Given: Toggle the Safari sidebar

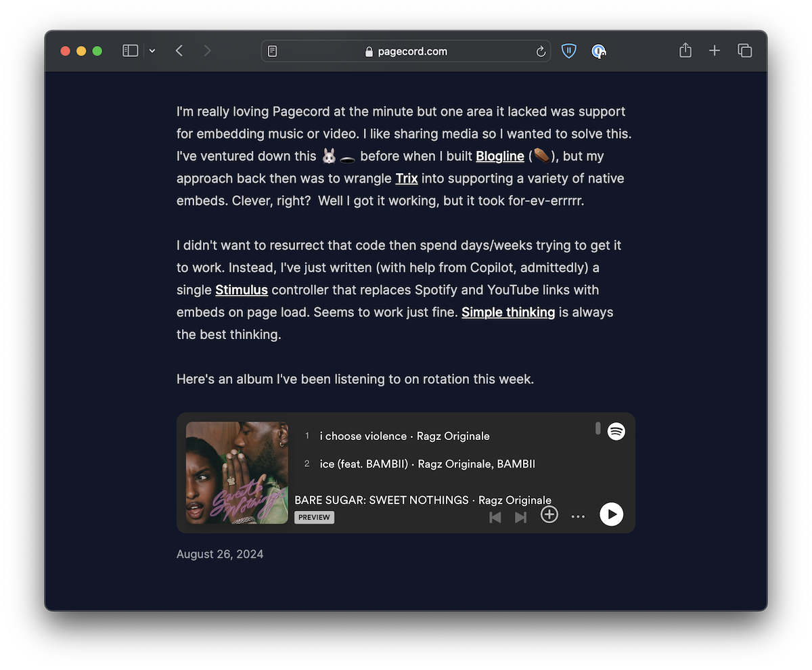Looking at the screenshot, I should 131,51.
